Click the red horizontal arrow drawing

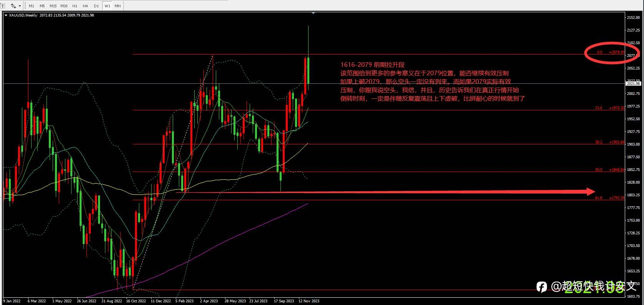pyautogui.click(x=385, y=192)
